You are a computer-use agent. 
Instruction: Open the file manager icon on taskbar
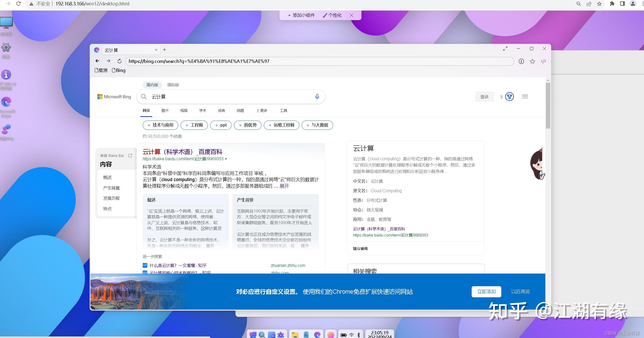[x=295, y=334]
